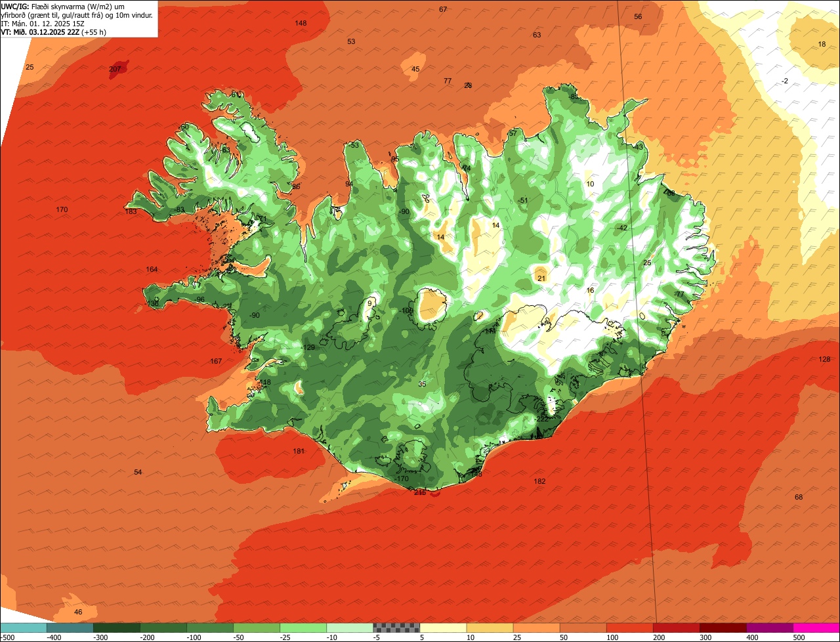Click the 56 value near the top right

point(638,16)
